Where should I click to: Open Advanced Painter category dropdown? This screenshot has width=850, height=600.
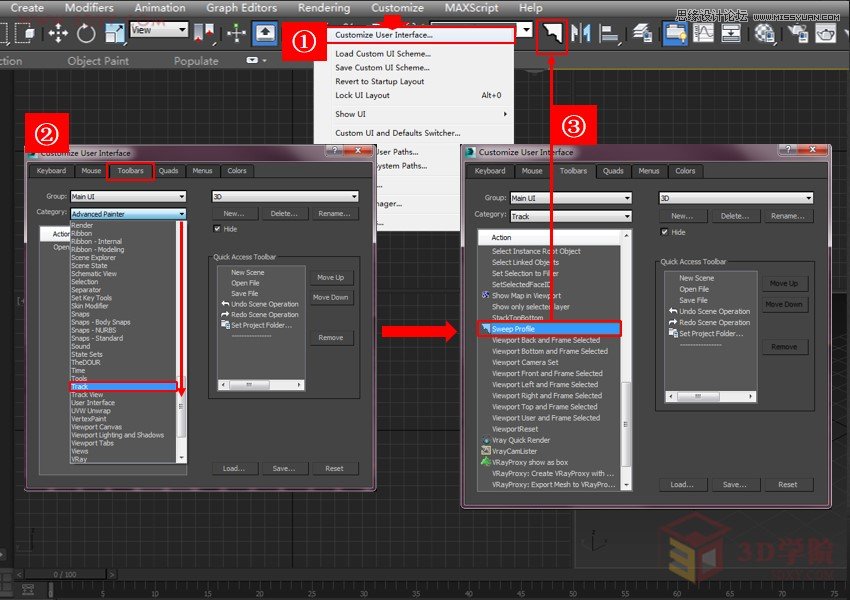(128, 214)
